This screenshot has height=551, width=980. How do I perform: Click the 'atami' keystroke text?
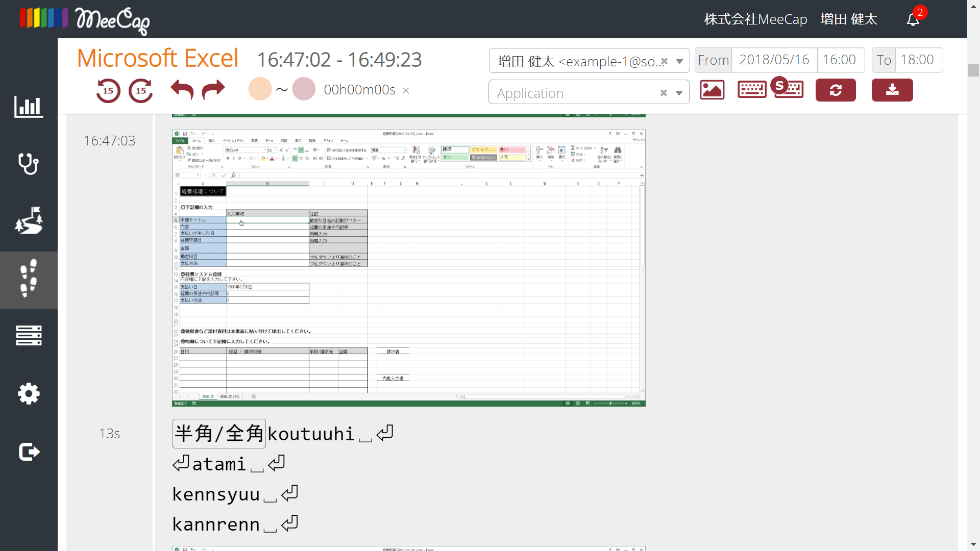[x=219, y=464]
